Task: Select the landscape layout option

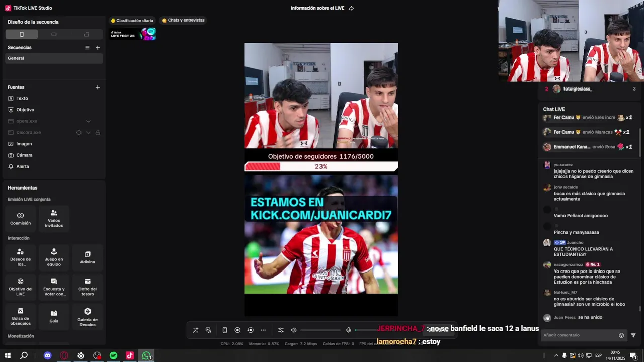Action: tap(54, 34)
